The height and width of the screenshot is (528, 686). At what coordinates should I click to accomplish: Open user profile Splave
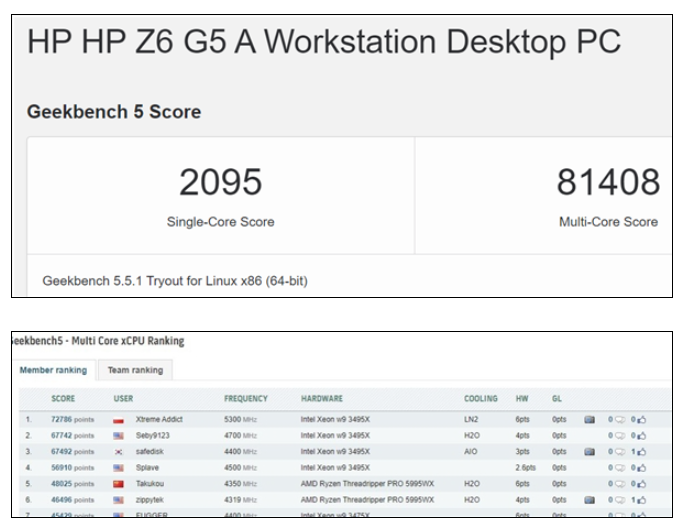(147, 468)
